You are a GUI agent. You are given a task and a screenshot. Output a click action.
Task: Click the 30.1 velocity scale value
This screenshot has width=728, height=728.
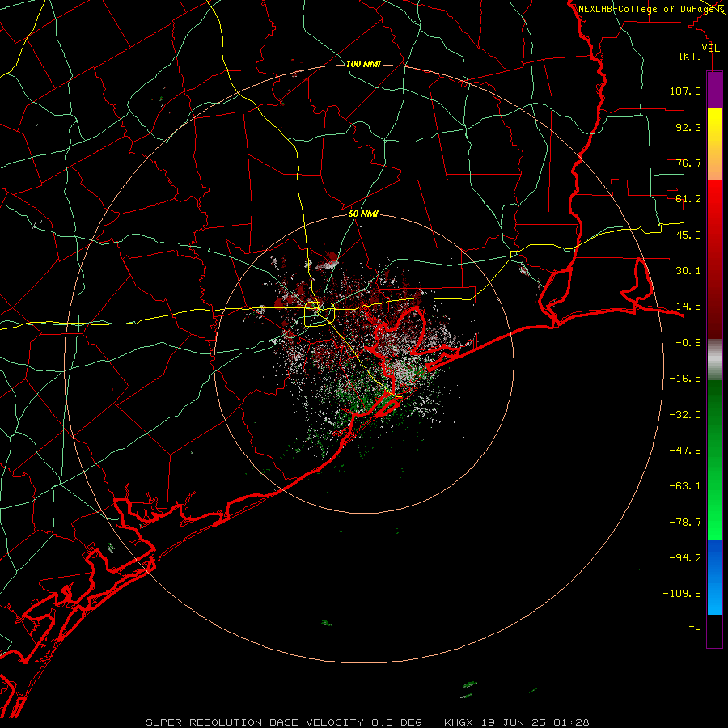click(688, 271)
